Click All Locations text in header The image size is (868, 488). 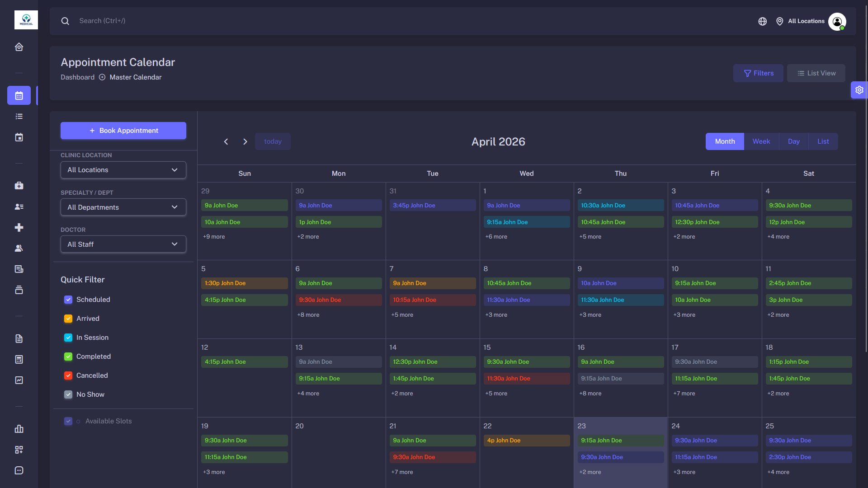pos(806,21)
